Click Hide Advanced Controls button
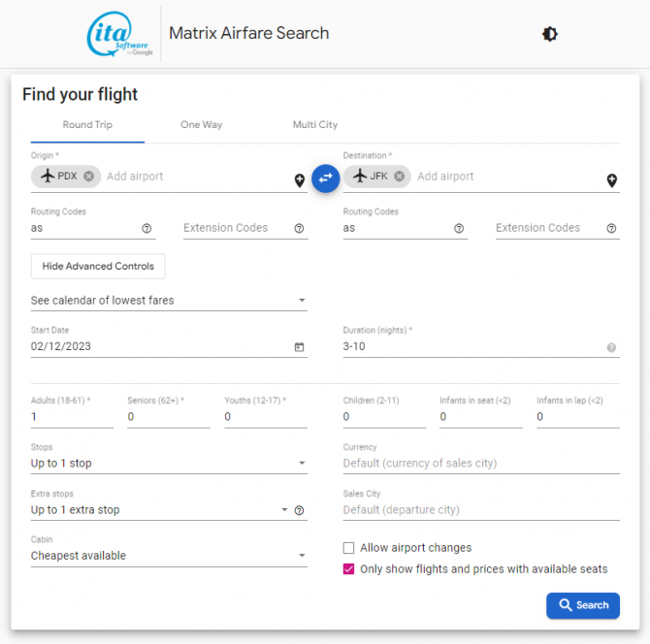 (x=98, y=266)
